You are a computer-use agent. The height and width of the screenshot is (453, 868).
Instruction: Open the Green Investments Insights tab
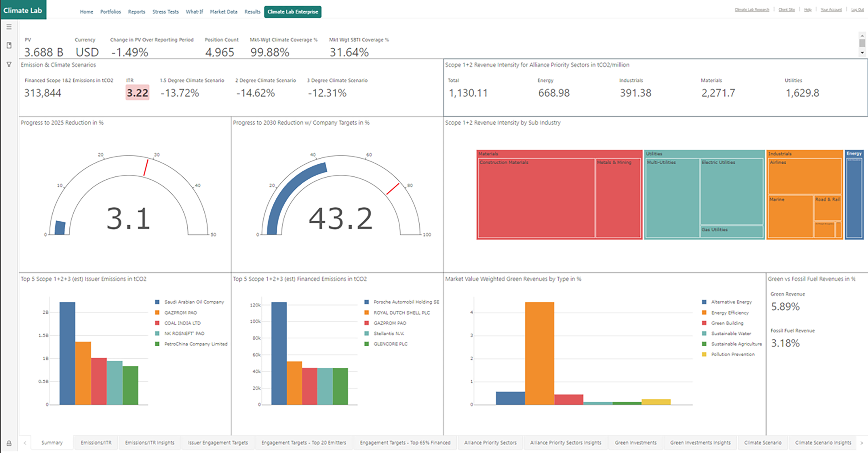coord(700,443)
